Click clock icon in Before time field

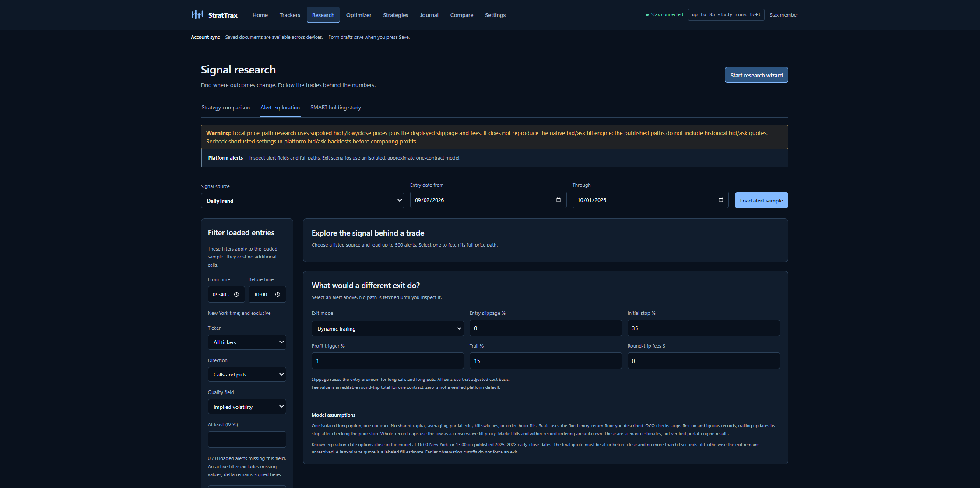pyautogui.click(x=277, y=295)
